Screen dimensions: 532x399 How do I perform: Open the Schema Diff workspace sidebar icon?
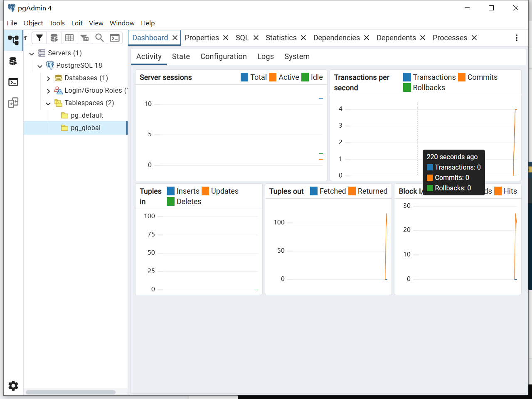point(13,103)
